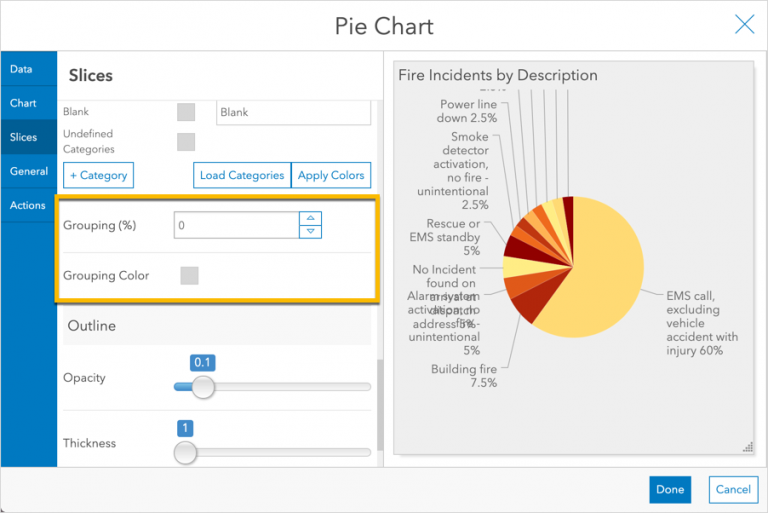The image size is (768, 513).
Task: Confirm with the Done button
Action: click(x=670, y=489)
